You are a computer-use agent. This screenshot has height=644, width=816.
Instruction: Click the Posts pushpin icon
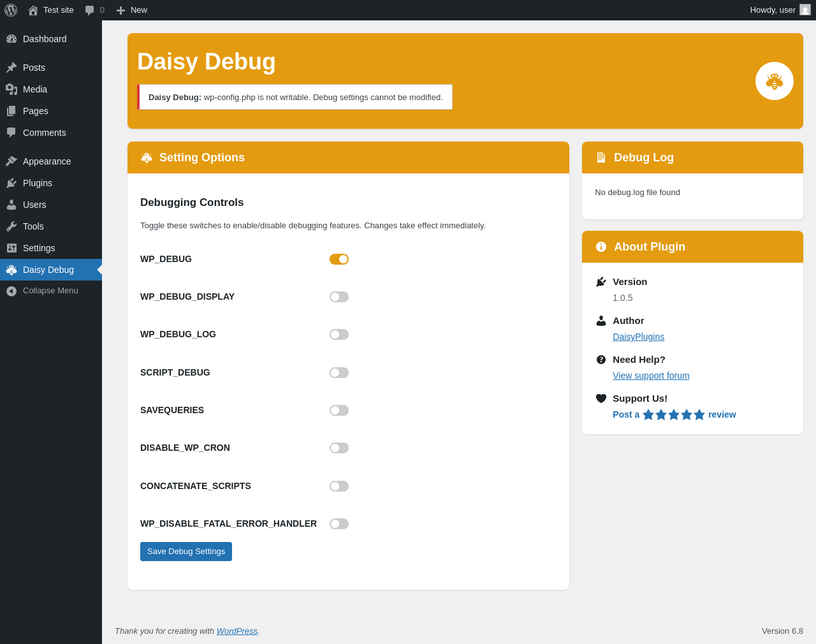tap(11, 68)
